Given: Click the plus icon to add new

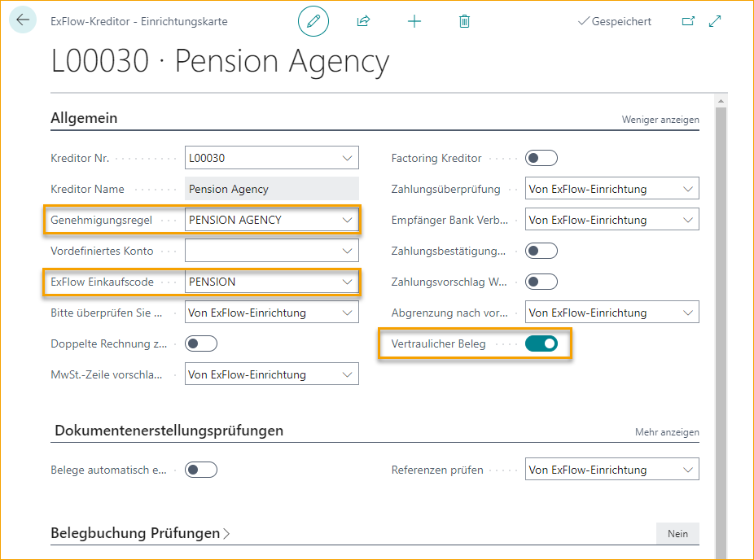Looking at the screenshot, I should pos(414,21).
